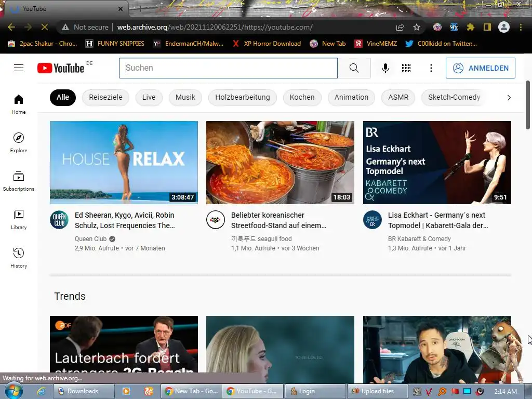Close the YouTube browser tab

[x=121, y=9]
